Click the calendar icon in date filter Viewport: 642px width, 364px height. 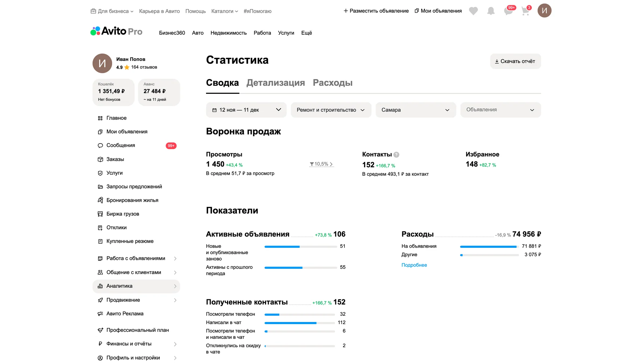(x=214, y=110)
